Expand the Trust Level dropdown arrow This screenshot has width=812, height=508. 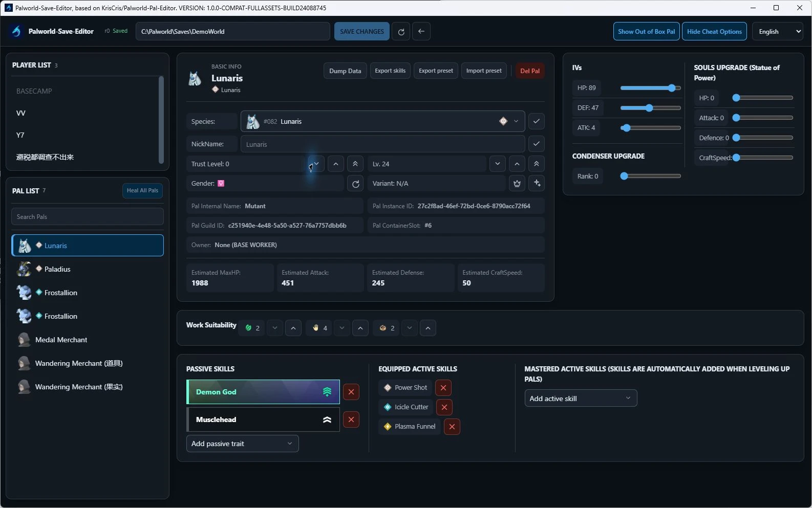(316, 164)
